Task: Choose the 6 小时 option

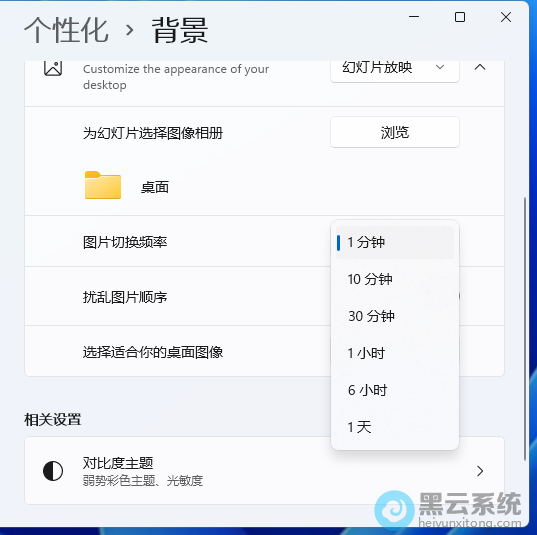Action: point(395,390)
